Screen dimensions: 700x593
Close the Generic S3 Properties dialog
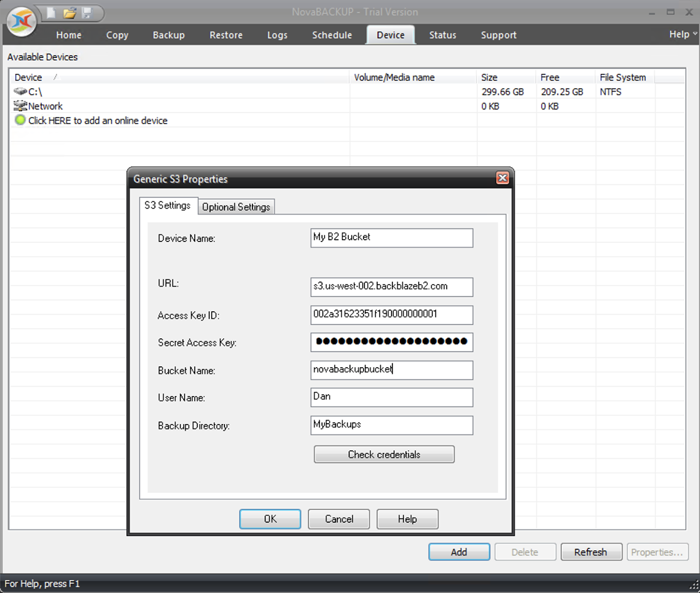click(503, 178)
